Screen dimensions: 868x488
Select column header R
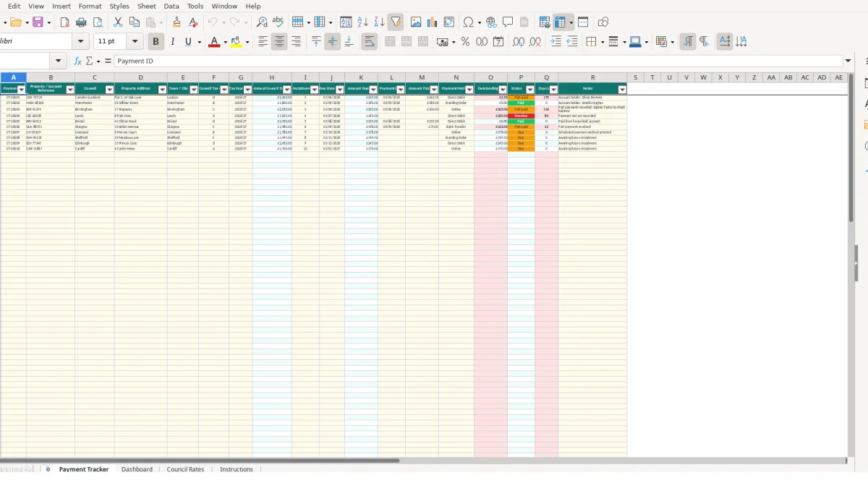click(592, 77)
